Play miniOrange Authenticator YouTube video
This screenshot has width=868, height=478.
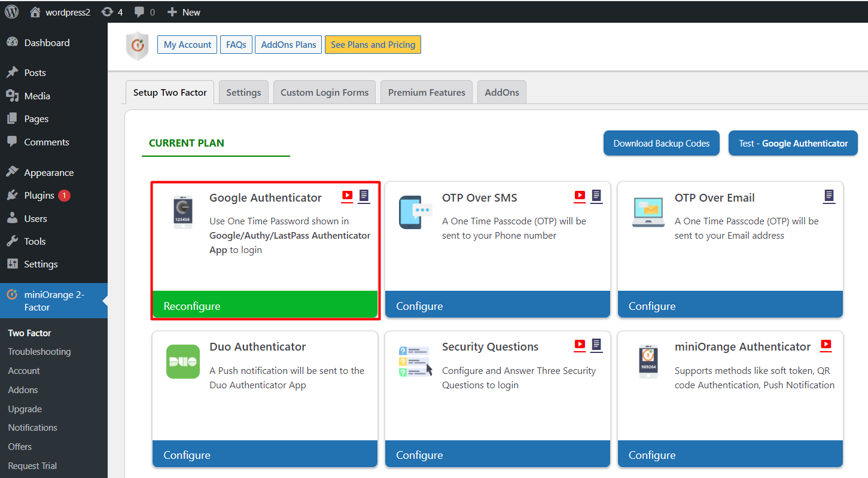pyautogui.click(x=826, y=344)
